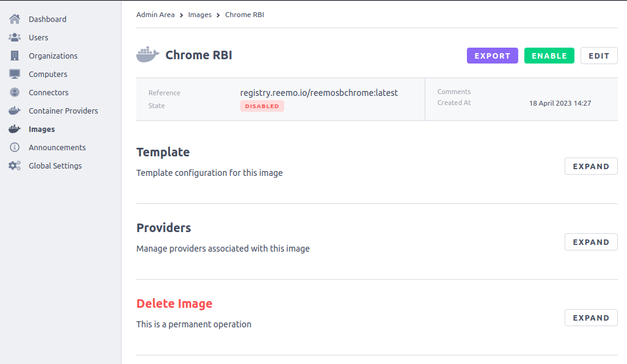Click the Computers monitor icon
The width and height of the screenshot is (627, 364).
tap(15, 74)
